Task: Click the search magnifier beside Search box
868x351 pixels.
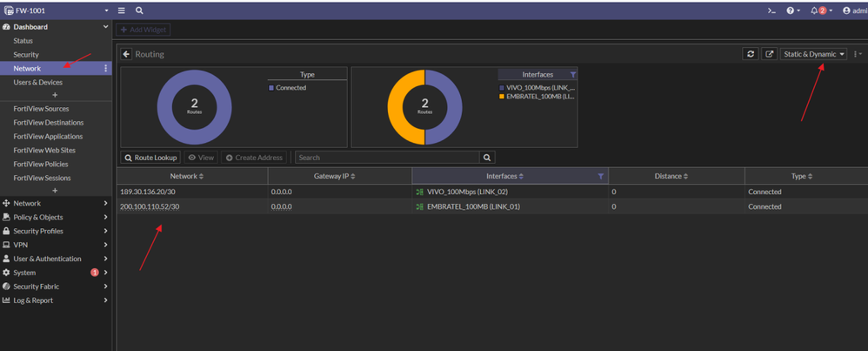Action: [x=487, y=158]
